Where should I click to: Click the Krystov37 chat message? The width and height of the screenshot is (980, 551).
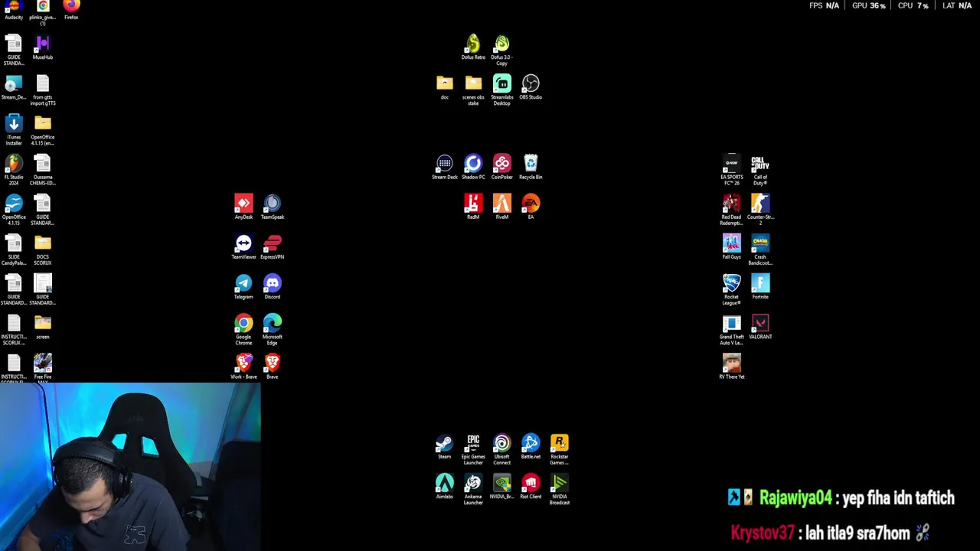tap(830, 533)
